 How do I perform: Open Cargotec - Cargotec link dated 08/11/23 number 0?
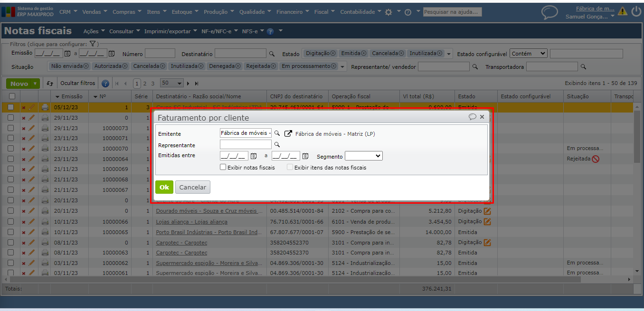tap(181, 243)
